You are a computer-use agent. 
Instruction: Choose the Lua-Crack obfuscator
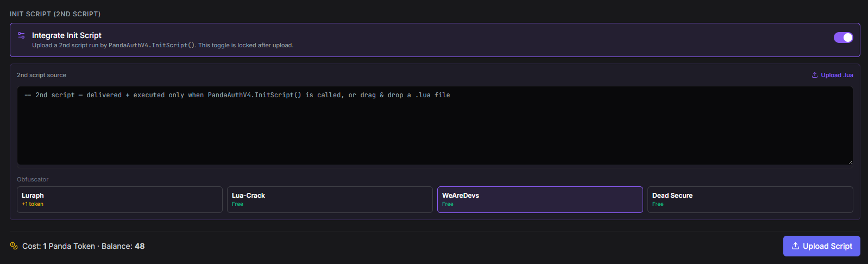point(330,199)
